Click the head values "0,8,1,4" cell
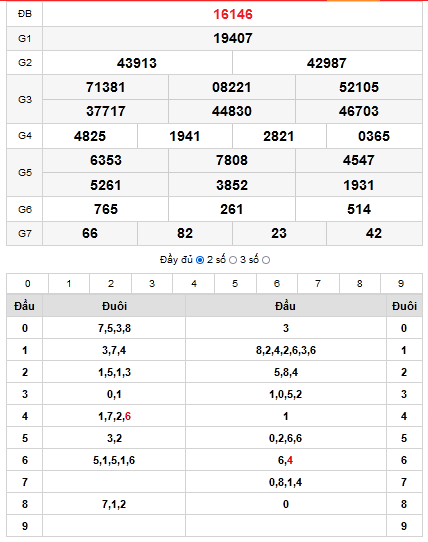The height and width of the screenshot is (542, 428). coord(286,482)
